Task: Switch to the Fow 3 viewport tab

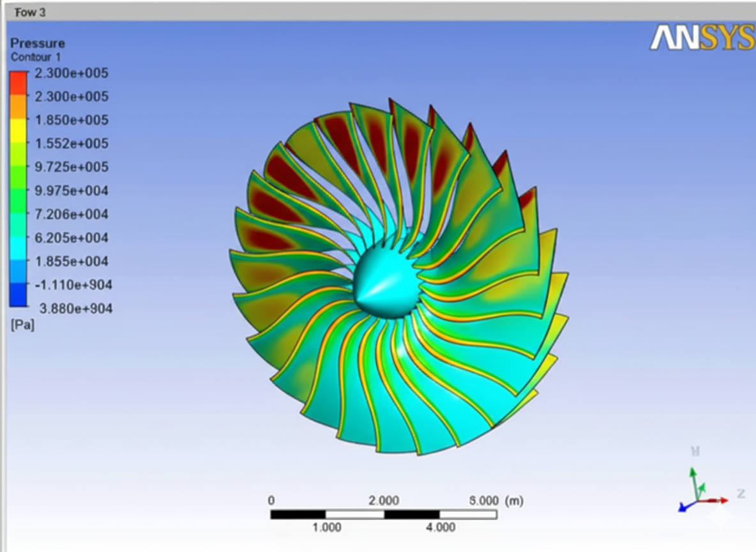Action: (x=29, y=12)
